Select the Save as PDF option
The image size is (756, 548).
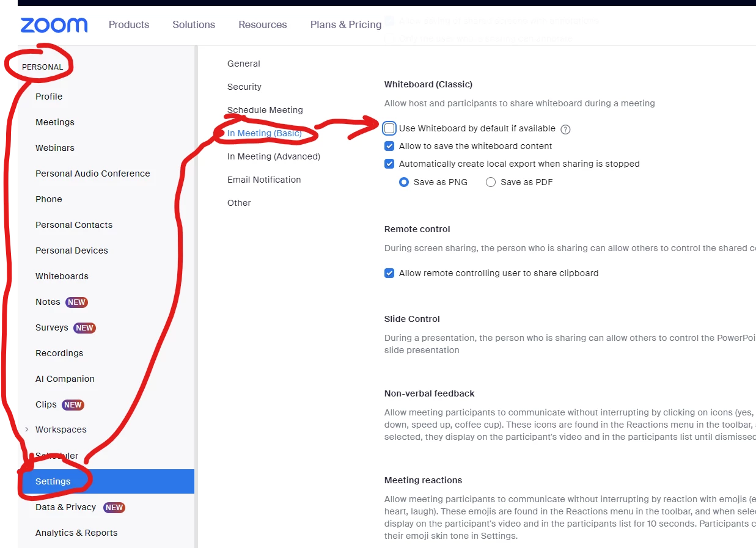point(491,182)
